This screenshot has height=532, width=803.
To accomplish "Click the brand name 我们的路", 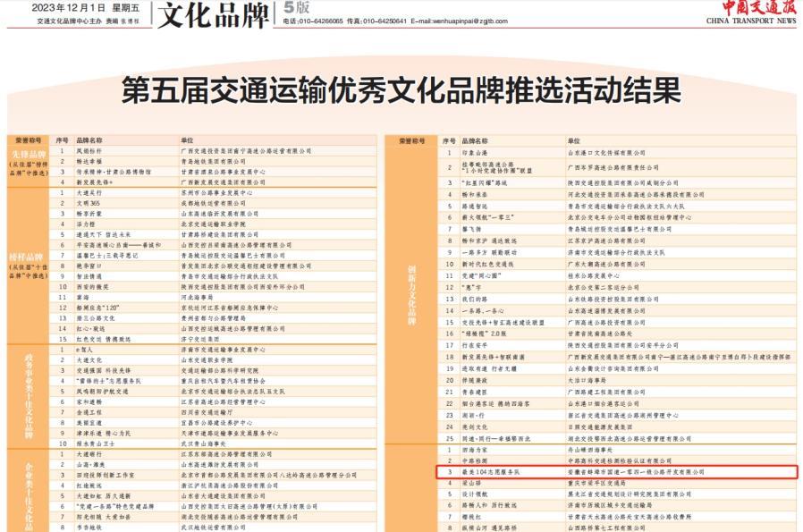I will point(475,299).
